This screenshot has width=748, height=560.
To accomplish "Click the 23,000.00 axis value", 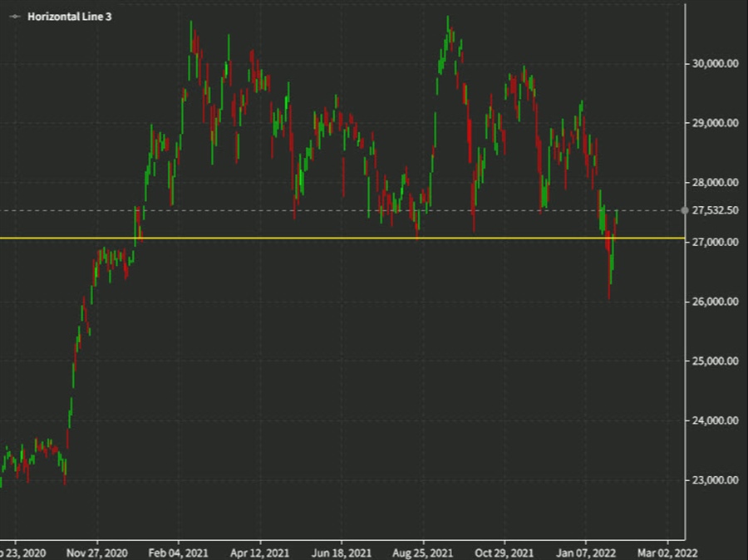I will (716, 480).
